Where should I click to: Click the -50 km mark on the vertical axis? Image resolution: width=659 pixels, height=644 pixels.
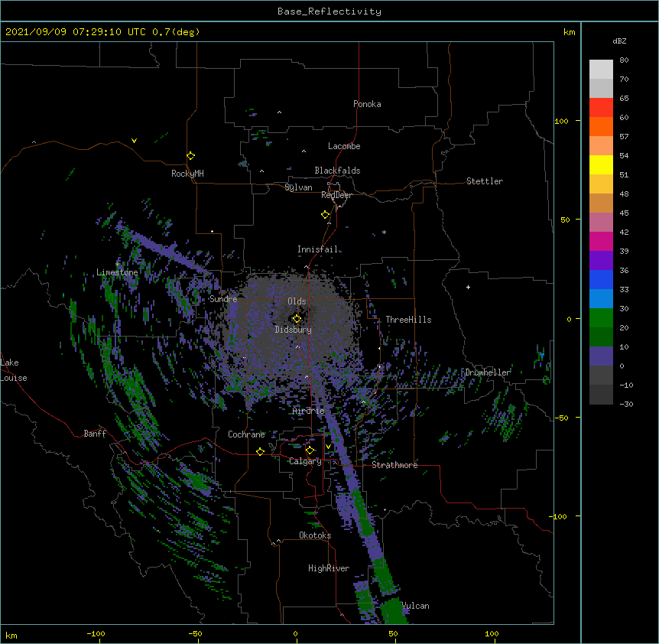[x=561, y=418]
